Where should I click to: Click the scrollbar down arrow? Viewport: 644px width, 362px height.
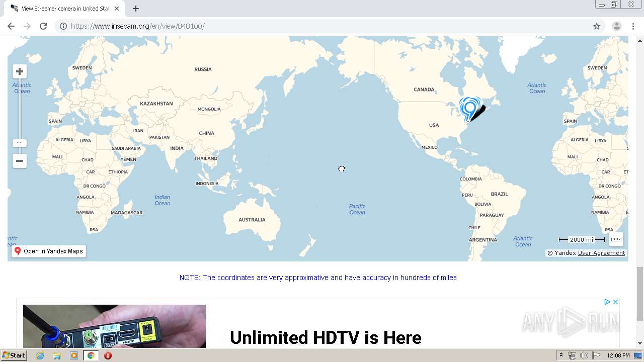(x=640, y=344)
